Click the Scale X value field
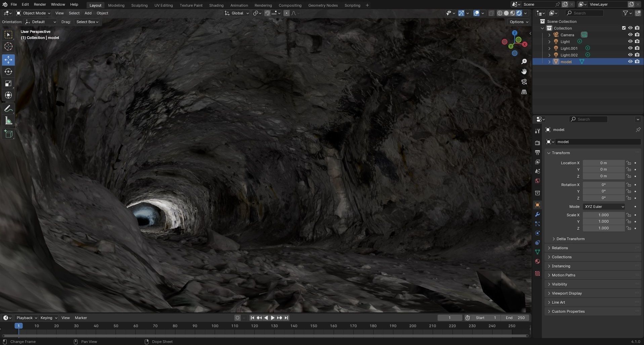 point(603,215)
